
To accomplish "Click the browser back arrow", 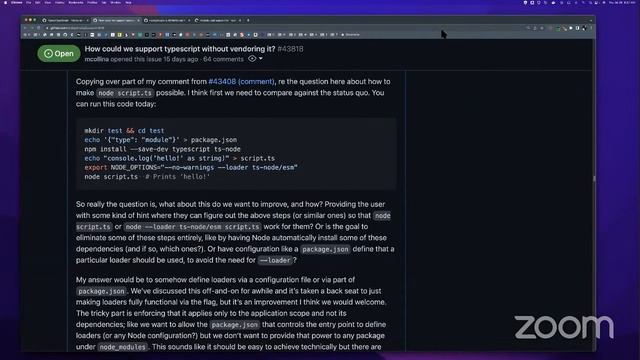I will coord(25,28).
